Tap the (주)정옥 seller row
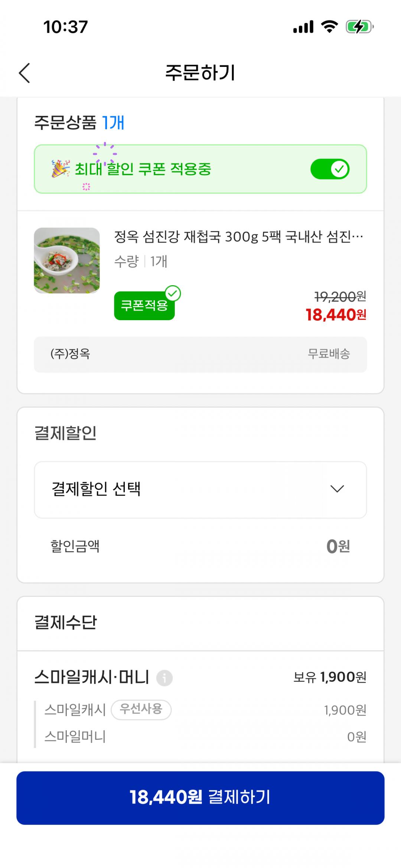The height and width of the screenshot is (868, 401). coord(200,354)
